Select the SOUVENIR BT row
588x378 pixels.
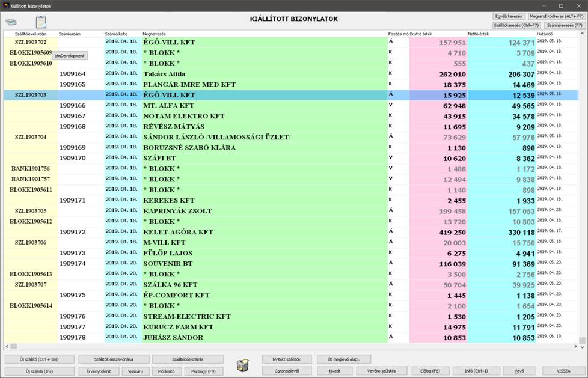click(x=291, y=263)
